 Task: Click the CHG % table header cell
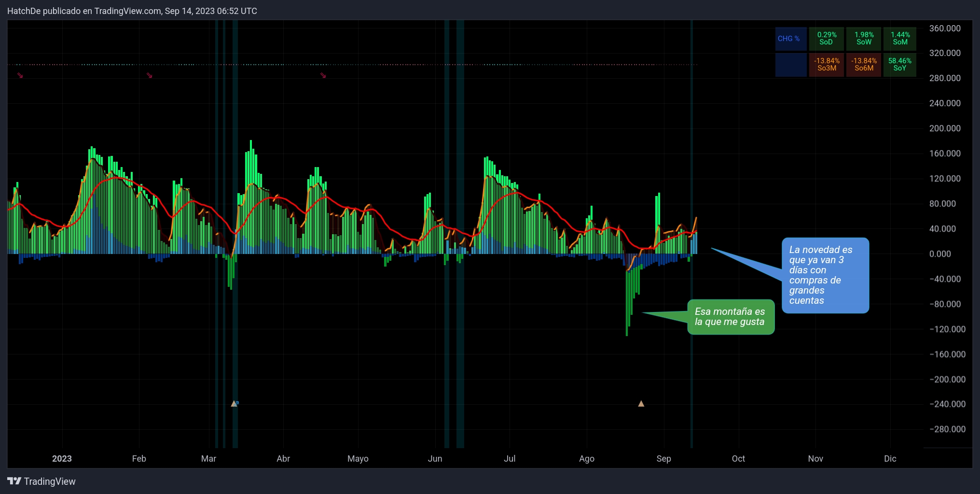pyautogui.click(x=789, y=39)
